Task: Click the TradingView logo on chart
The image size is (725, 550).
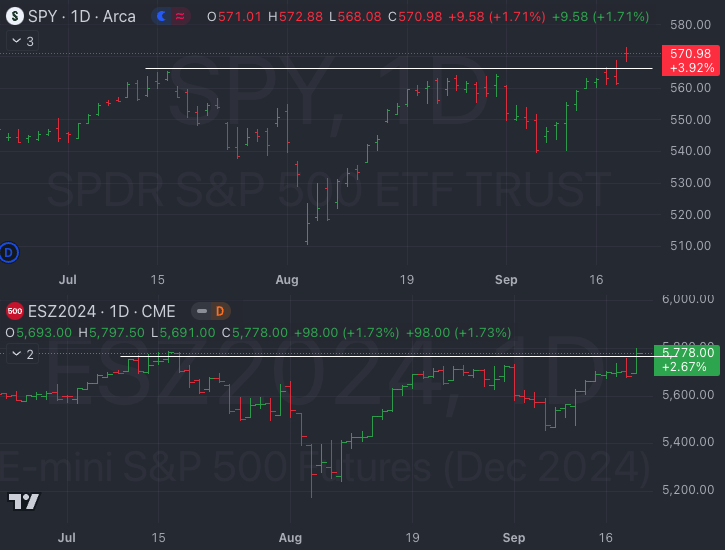Action: (x=23, y=502)
